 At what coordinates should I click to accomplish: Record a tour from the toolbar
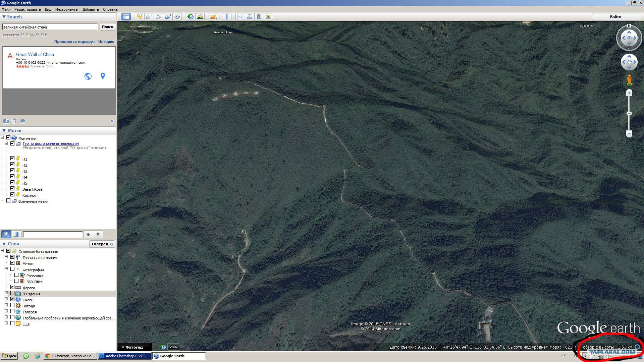tap(177, 17)
